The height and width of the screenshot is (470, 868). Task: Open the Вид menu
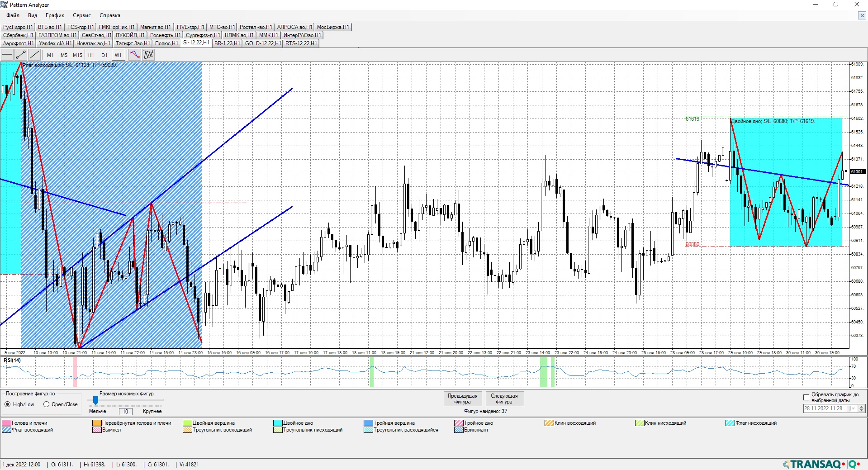click(33, 15)
